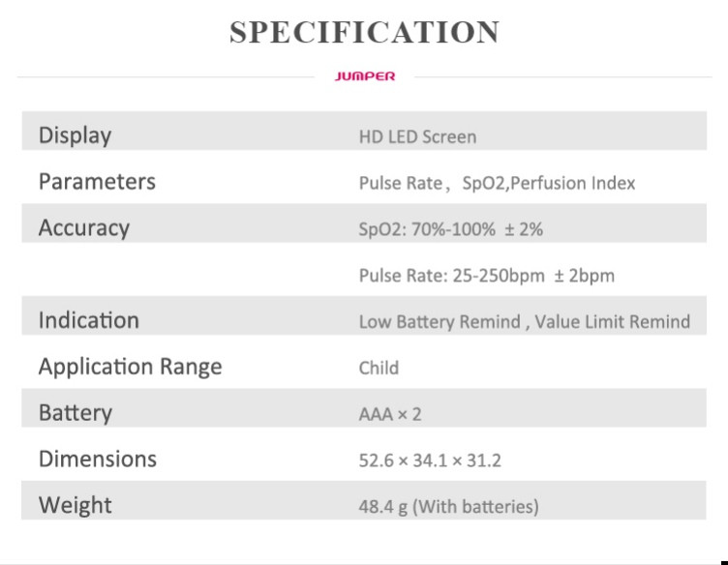
Task: Click Low Battery Remind, Value Limit Remind
Action: [x=524, y=321]
